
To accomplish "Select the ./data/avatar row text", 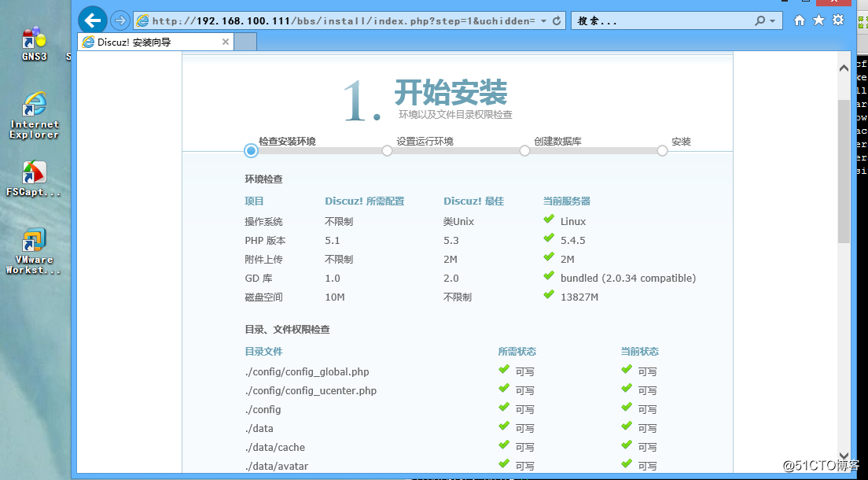I will tap(276, 466).
